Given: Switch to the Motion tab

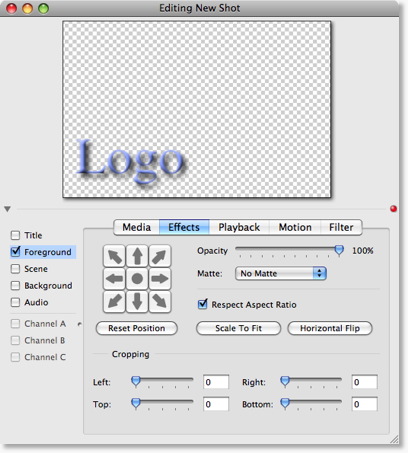Looking at the screenshot, I should click(x=295, y=227).
